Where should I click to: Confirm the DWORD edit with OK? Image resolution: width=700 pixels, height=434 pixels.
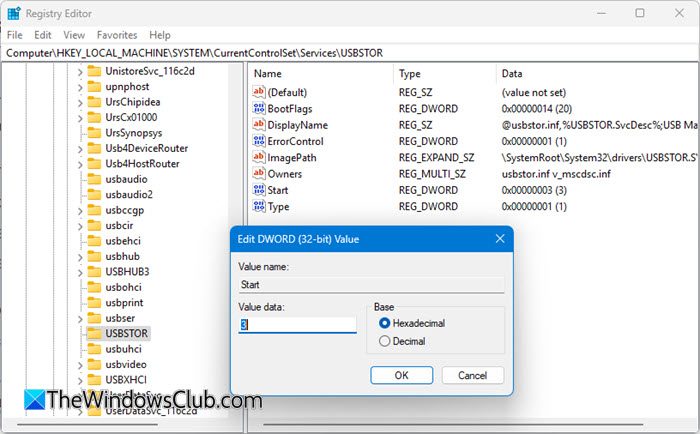tap(401, 375)
